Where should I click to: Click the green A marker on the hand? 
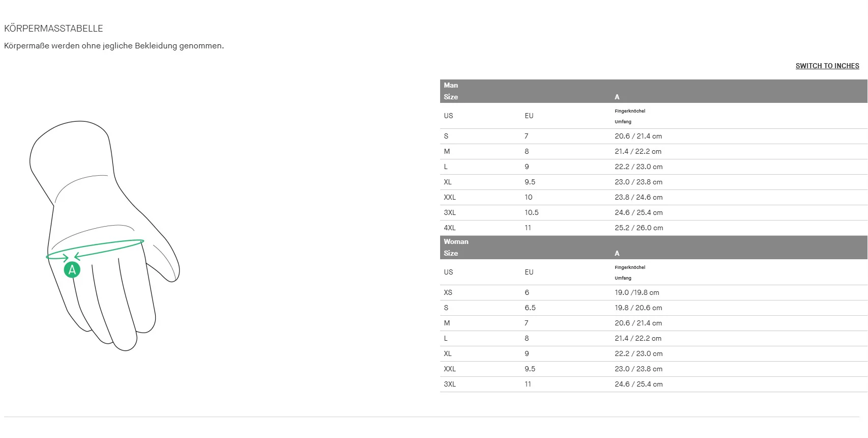(x=72, y=269)
